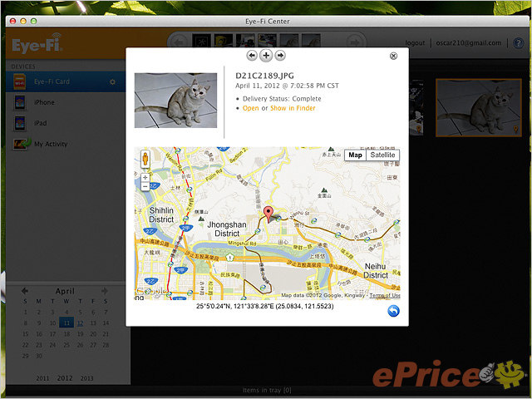
Task: Click the Street View pegman icon
Action: [145, 159]
